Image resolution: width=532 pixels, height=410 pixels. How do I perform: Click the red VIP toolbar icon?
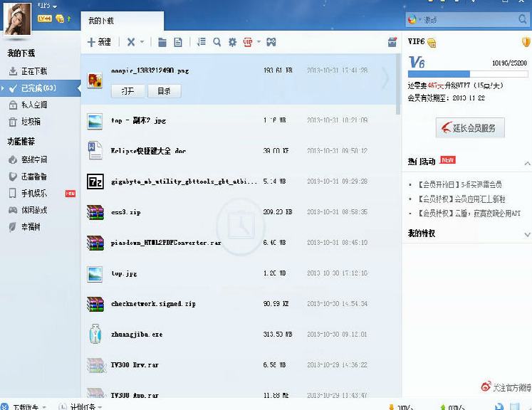pyautogui.click(x=248, y=43)
